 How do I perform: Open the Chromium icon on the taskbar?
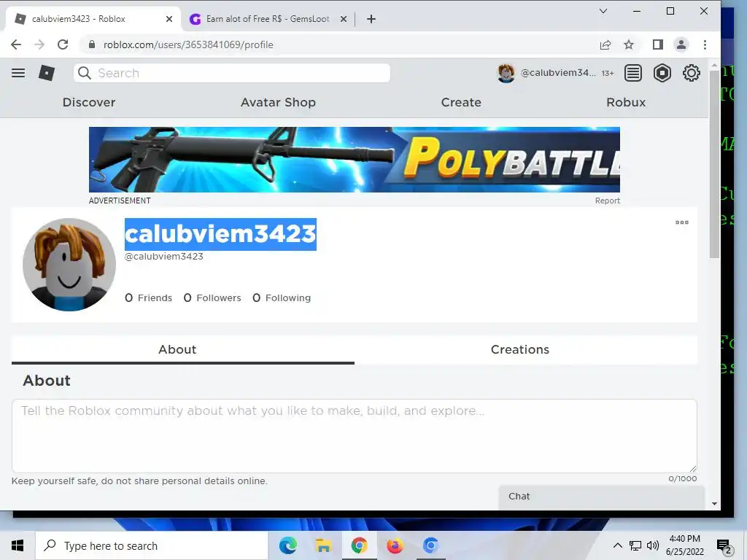430,545
